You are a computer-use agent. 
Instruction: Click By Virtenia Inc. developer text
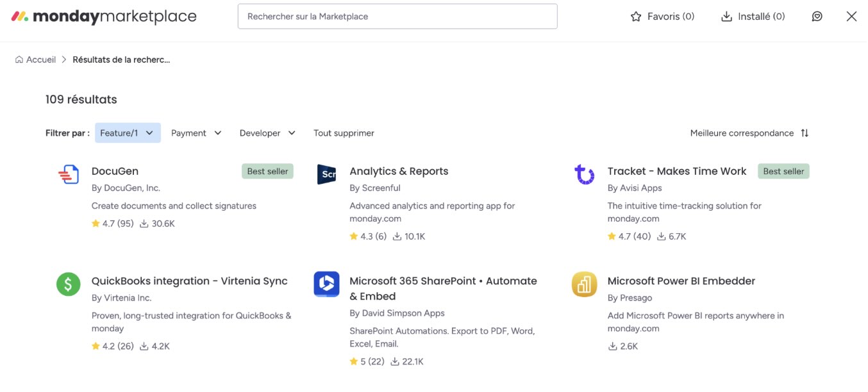pos(122,298)
